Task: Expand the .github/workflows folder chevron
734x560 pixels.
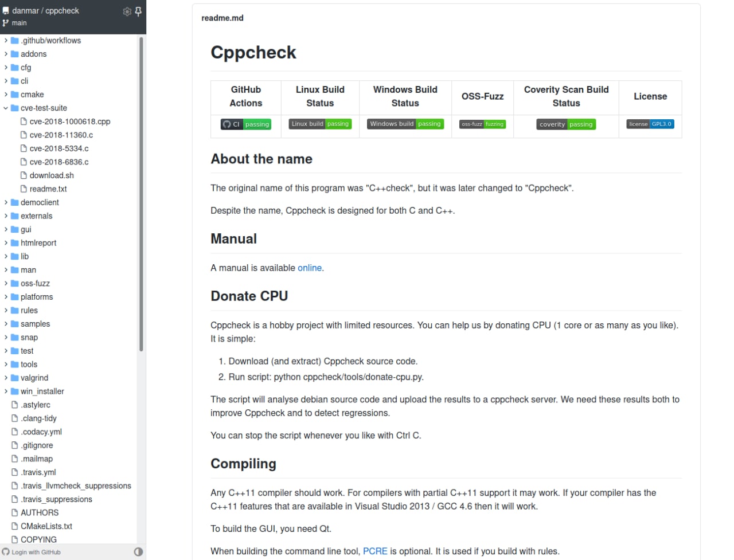Action: tap(6, 41)
